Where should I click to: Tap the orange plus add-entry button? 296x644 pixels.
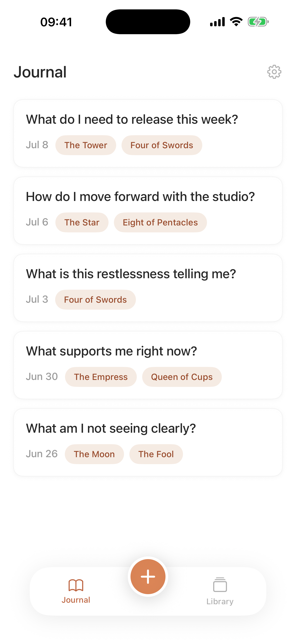coord(148,576)
